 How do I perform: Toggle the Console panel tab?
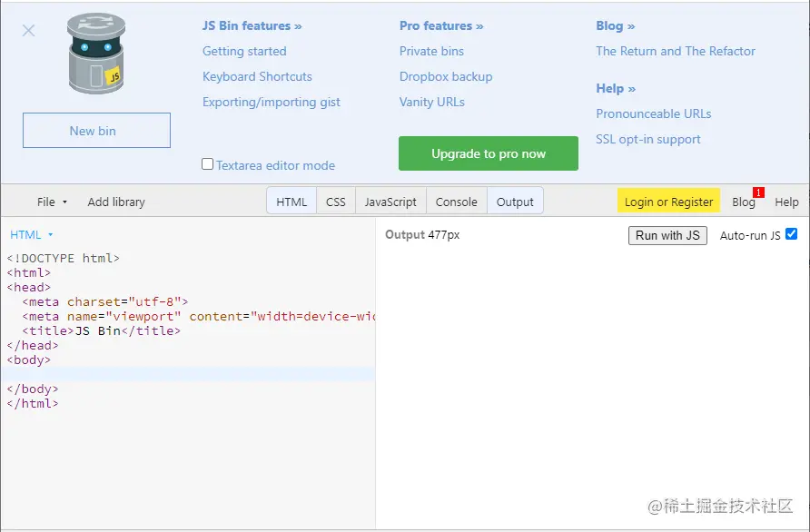456,202
